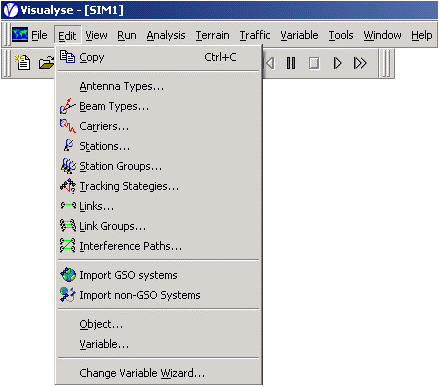Select Beam Types... menu entry

coord(158,106)
